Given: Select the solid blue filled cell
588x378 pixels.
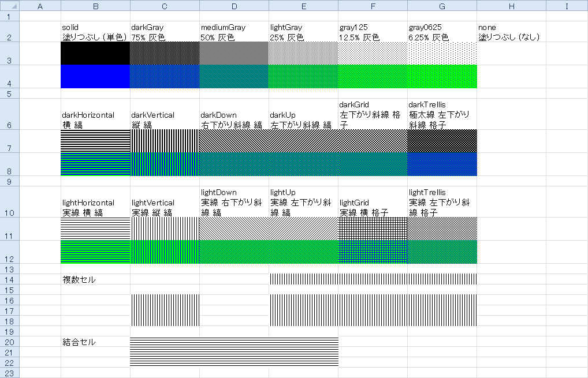Looking at the screenshot, I should pos(95,76).
